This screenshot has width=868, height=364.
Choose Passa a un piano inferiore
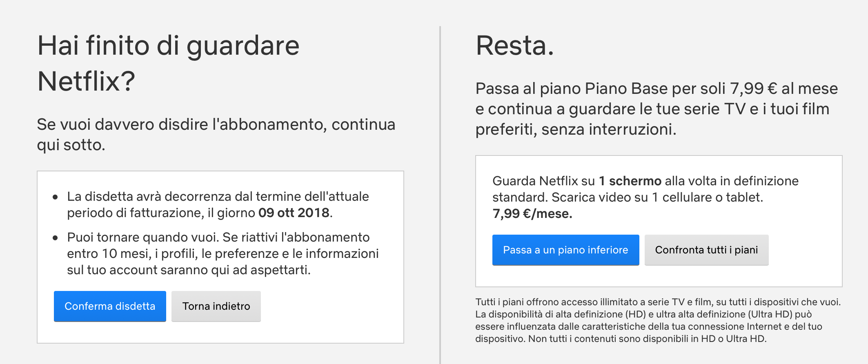565,250
